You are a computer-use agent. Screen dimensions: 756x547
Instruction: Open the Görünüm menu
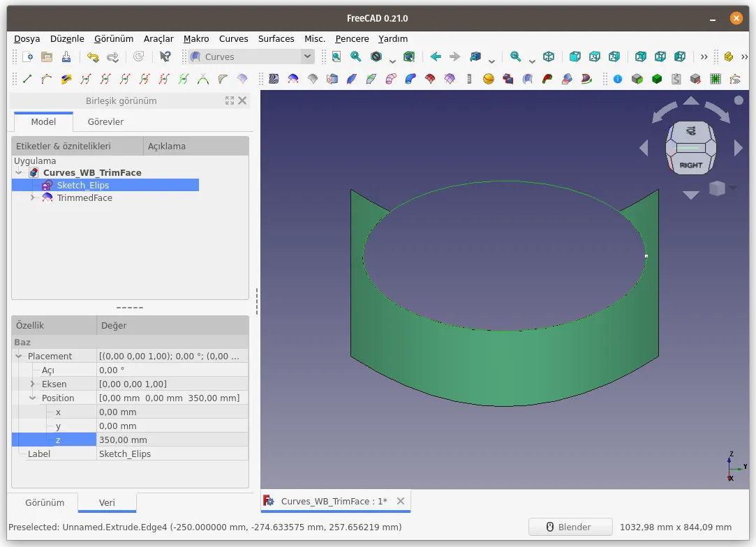[114, 38]
